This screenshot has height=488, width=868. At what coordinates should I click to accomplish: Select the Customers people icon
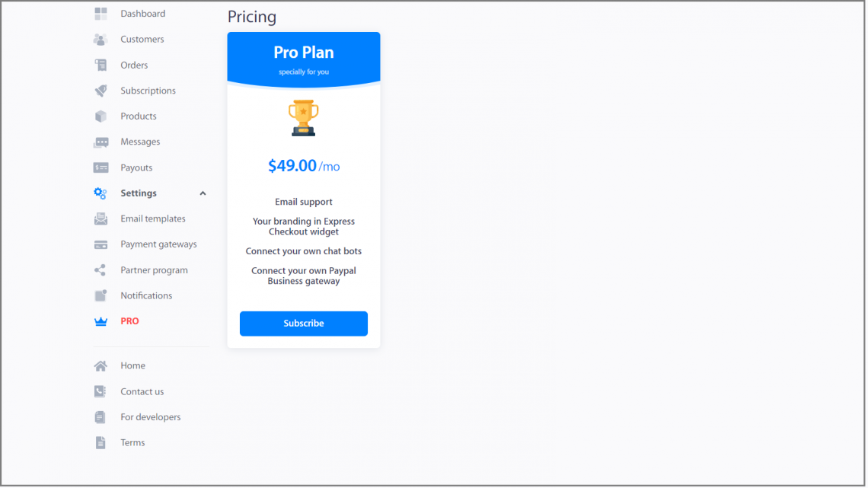(x=101, y=39)
